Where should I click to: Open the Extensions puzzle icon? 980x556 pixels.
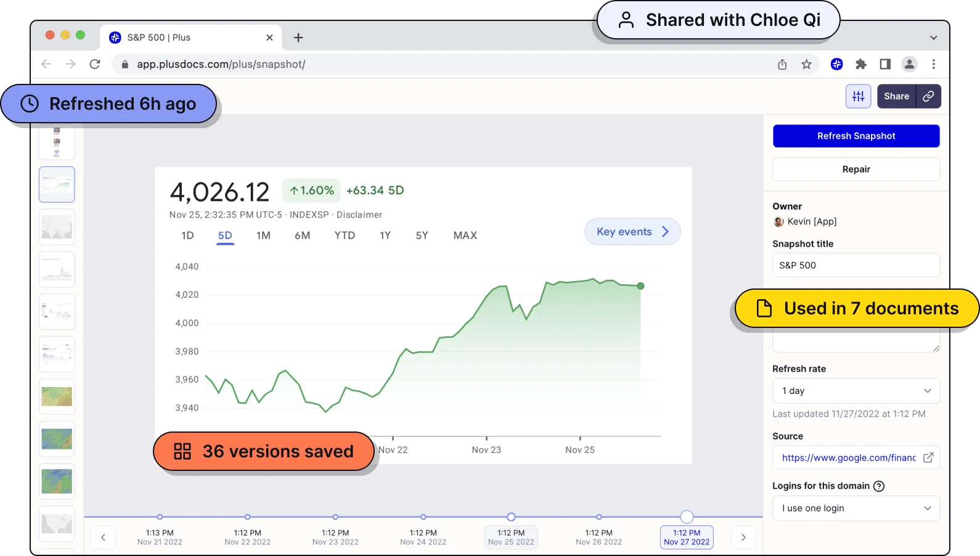(861, 64)
